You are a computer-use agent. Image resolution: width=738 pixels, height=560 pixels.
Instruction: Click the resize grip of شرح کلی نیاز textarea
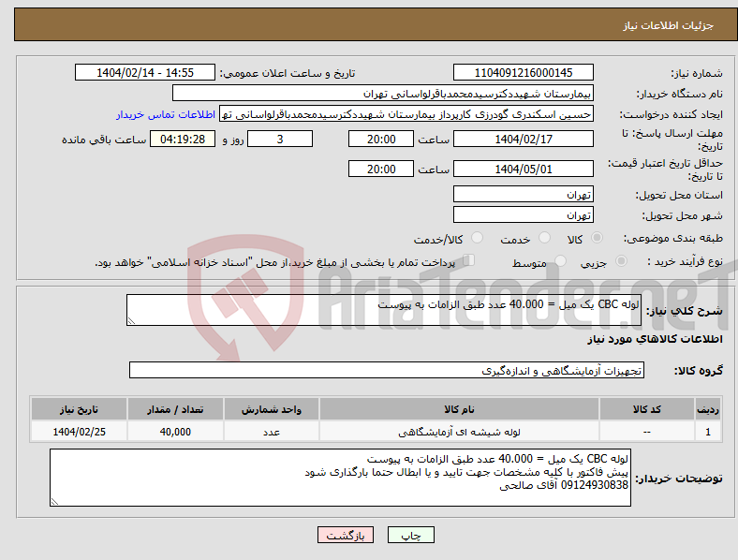point(131,321)
